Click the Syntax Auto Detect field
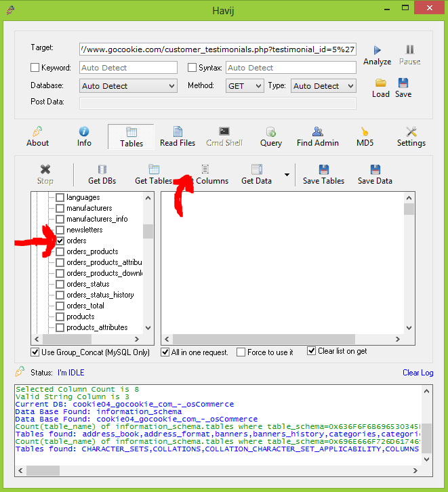The image size is (448, 492). coord(291,68)
